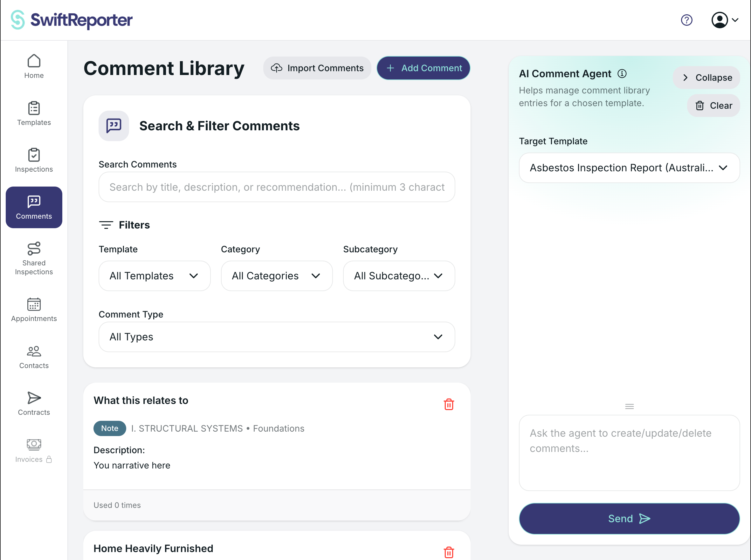Open the Templates sidebar item
Screen dimensions: 751x560
(34, 113)
